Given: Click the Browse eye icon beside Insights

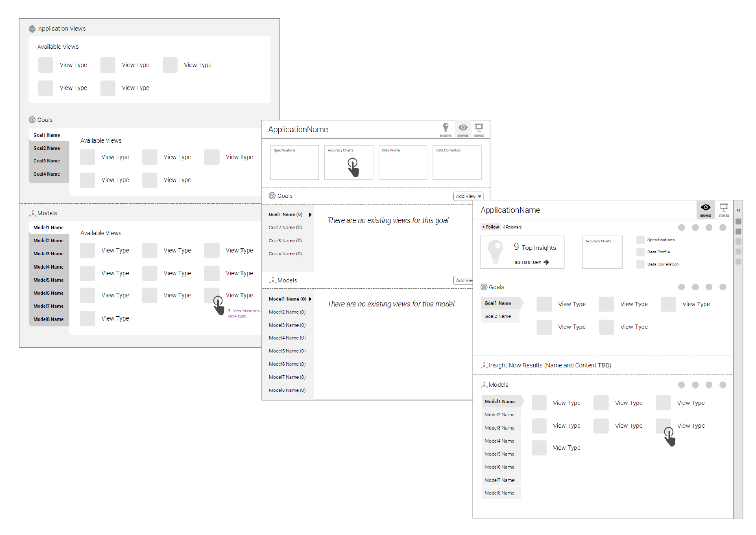Looking at the screenshot, I should [x=463, y=128].
